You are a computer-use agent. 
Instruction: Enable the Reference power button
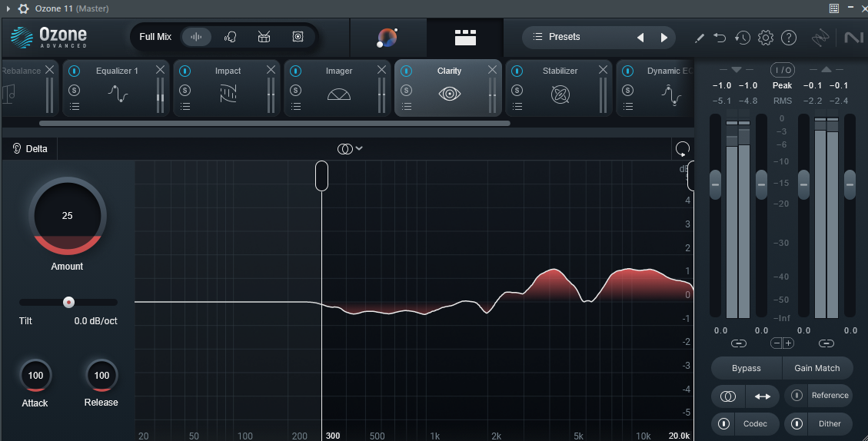(796, 395)
